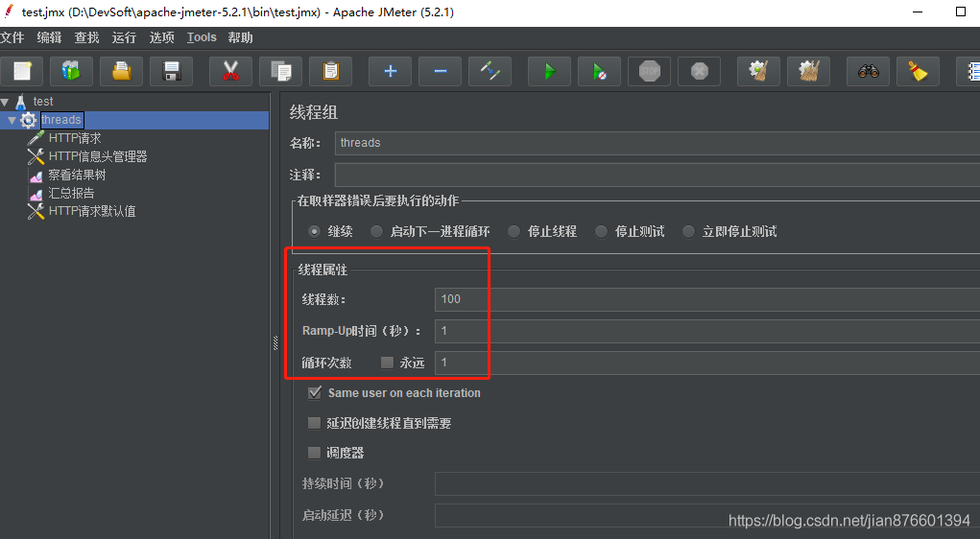980x539 pixels.
Task: Click the 启动延迟（秒） field
Action: pos(707,516)
